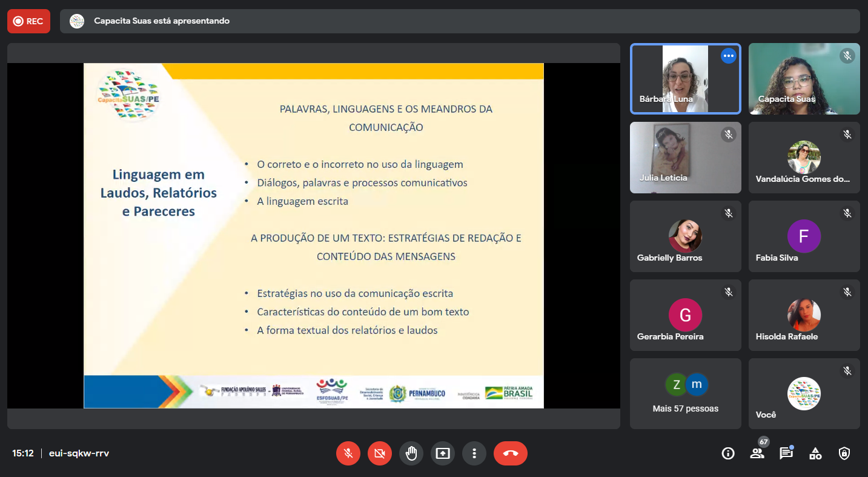Click the present screen button

[443, 453]
